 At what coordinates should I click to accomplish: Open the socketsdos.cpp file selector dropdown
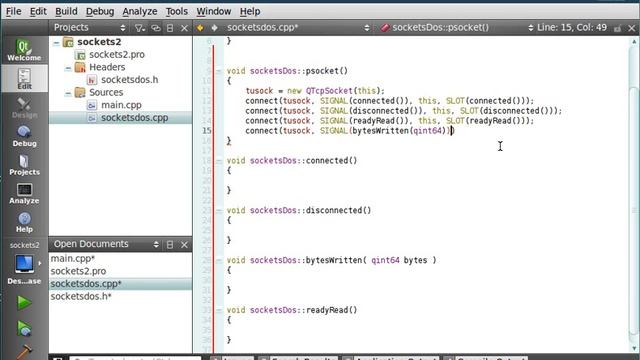[x=367, y=28]
